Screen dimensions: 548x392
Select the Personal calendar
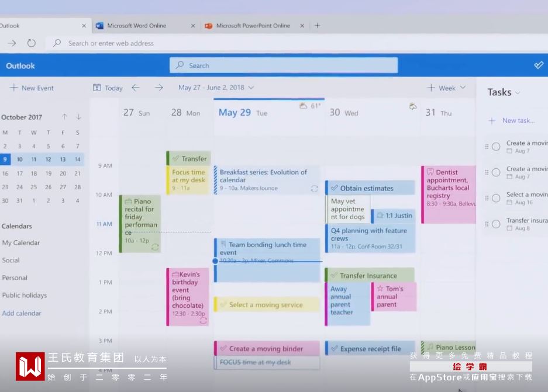(15, 278)
